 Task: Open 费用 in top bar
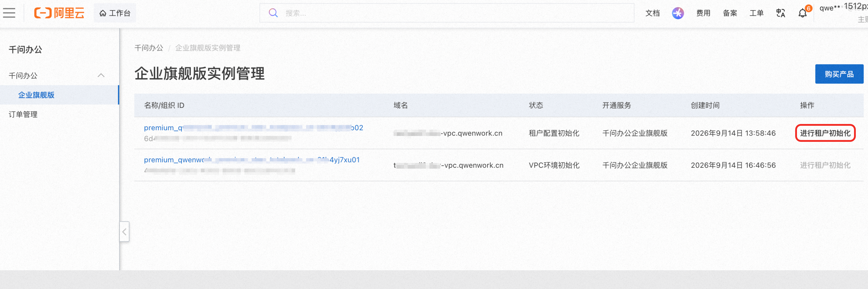703,13
